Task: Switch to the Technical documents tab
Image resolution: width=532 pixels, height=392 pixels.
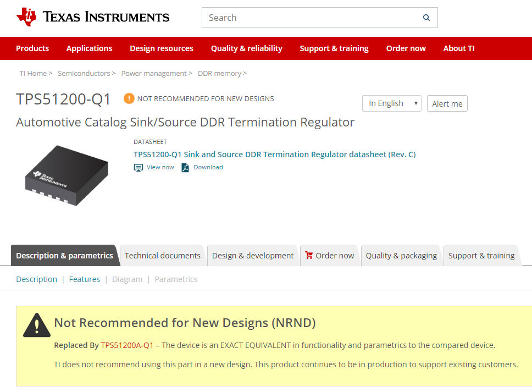Action: coord(163,256)
